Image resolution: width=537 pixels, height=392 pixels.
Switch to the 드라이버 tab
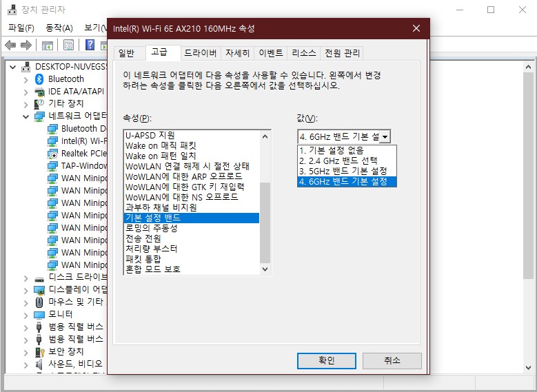coord(201,53)
